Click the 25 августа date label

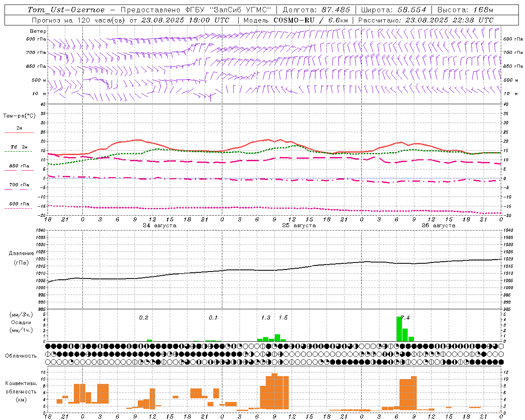299,226
